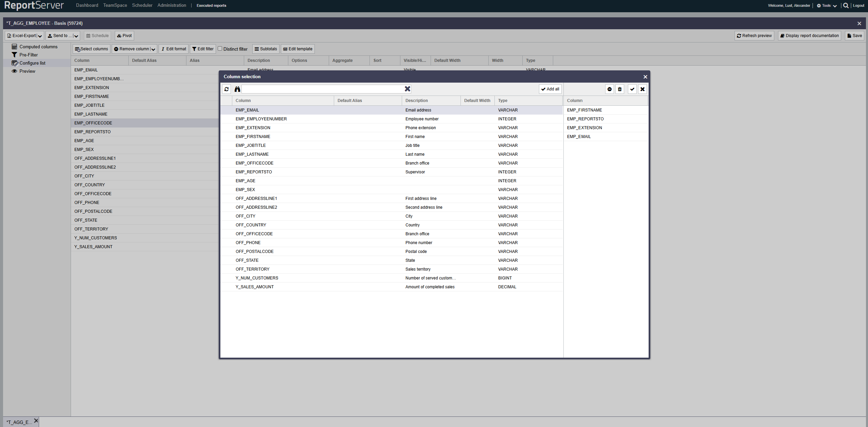Open the global search magnifier icon

[846, 5]
